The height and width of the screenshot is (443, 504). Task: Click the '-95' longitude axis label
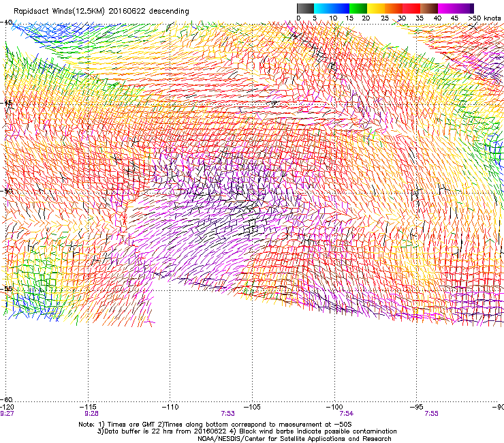click(x=417, y=407)
